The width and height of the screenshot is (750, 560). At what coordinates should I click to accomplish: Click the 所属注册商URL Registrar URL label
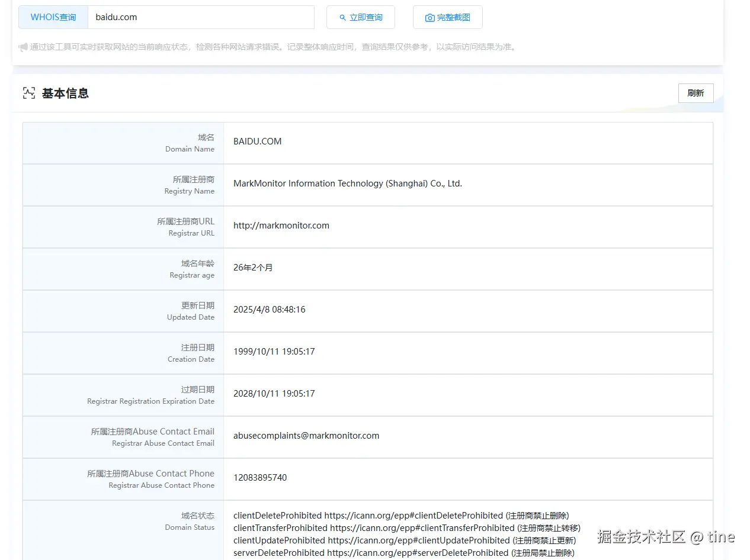pyautogui.click(x=186, y=227)
